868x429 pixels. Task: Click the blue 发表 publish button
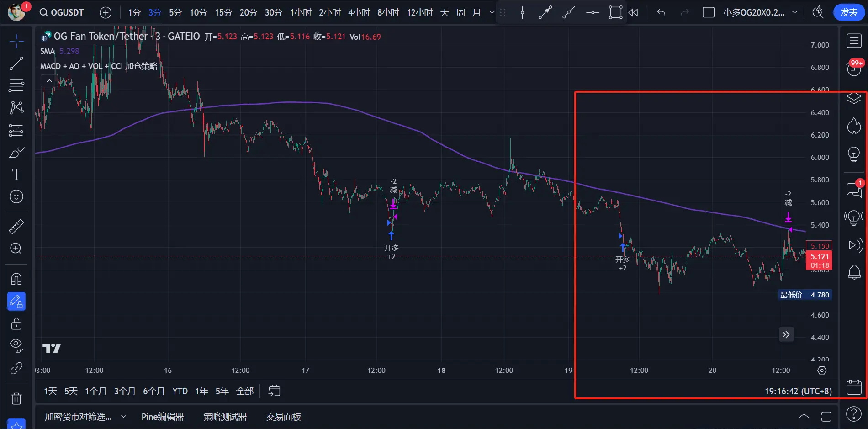(x=849, y=12)
